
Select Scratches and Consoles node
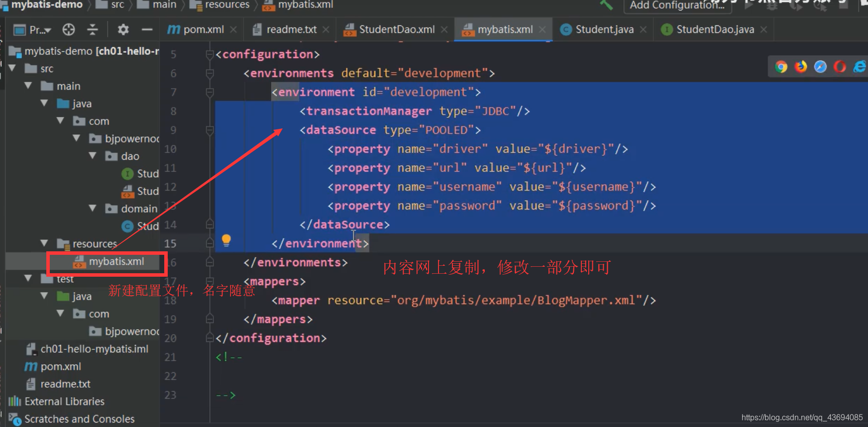point(72,419)
